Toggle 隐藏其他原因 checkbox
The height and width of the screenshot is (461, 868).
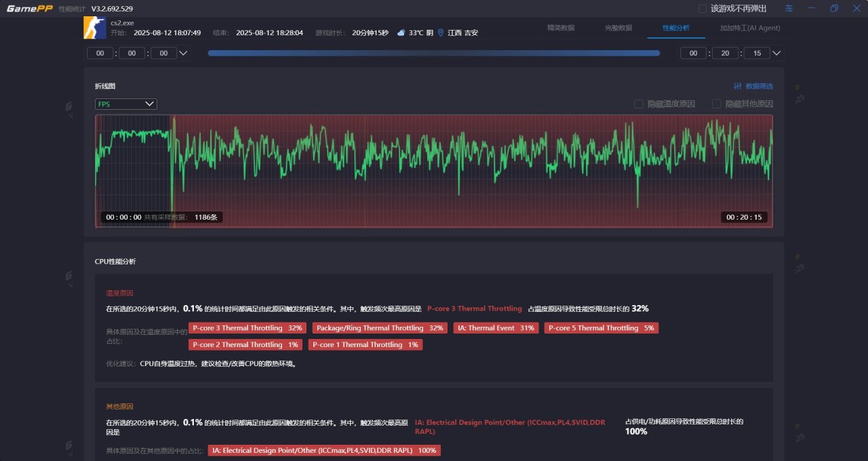(x=716, y=104)
